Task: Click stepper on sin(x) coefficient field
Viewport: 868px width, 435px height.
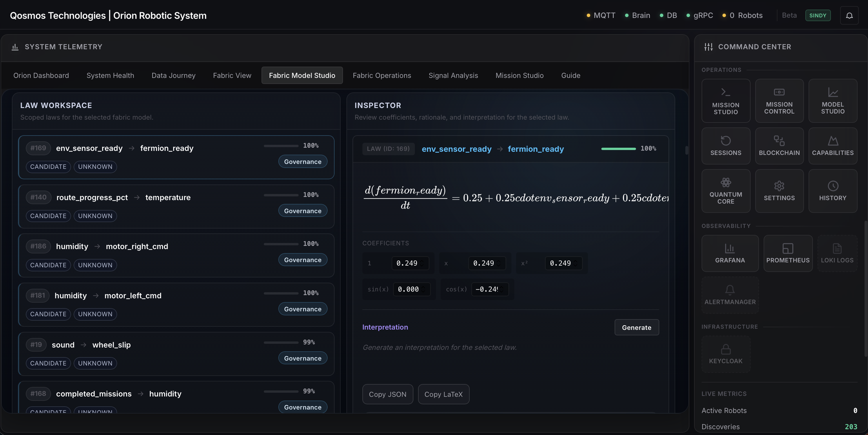Action: 423,289
